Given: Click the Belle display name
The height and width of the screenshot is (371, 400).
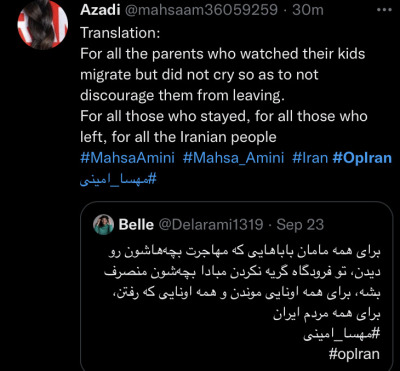Looking at the screenshot, I should (x=136, y=225).
